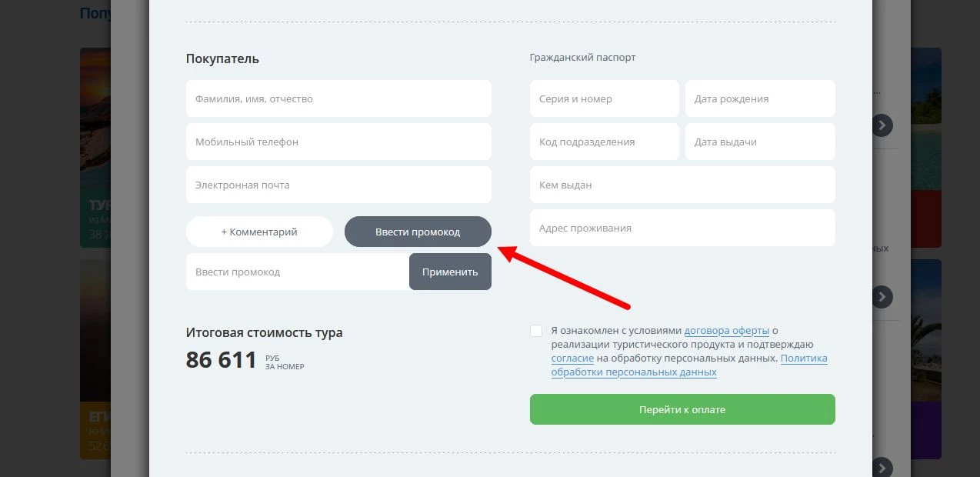This screenshot has height=477, width=980.
Task: Click the 'Дата выдачи' date field
Action: [x=760, y=142]
